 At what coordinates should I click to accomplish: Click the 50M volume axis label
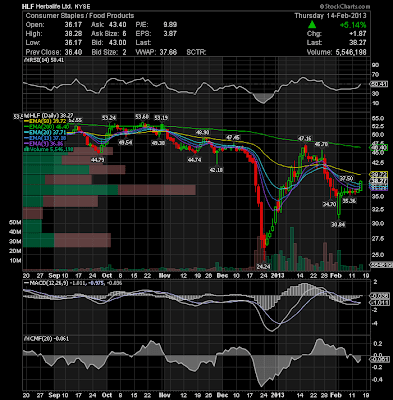(x=15, y=222)
